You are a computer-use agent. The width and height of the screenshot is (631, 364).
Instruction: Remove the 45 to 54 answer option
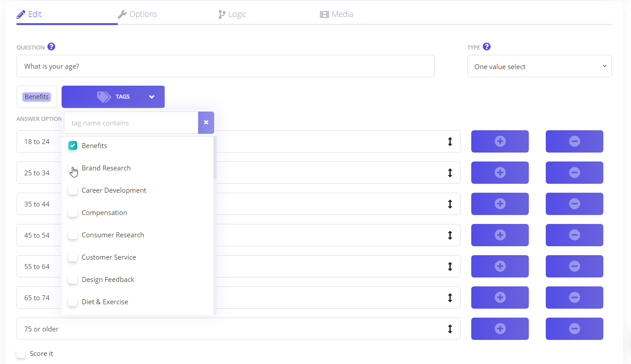[574, 235]
